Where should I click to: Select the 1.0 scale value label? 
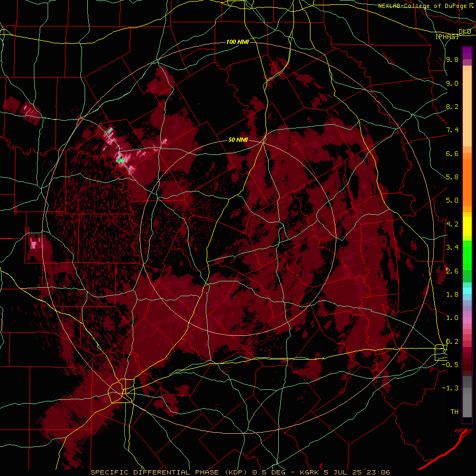(x=452, y=318)
